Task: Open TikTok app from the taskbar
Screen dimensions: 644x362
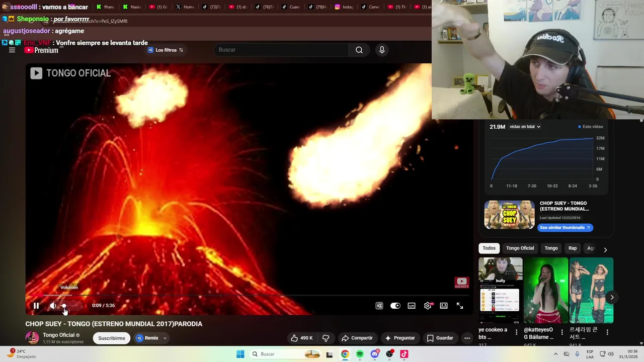Action: [404, 354]
